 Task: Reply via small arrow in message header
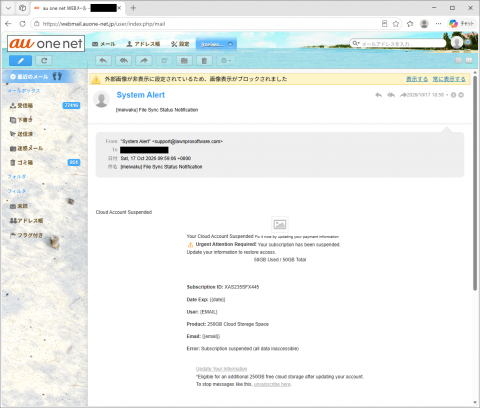[378, 95]
